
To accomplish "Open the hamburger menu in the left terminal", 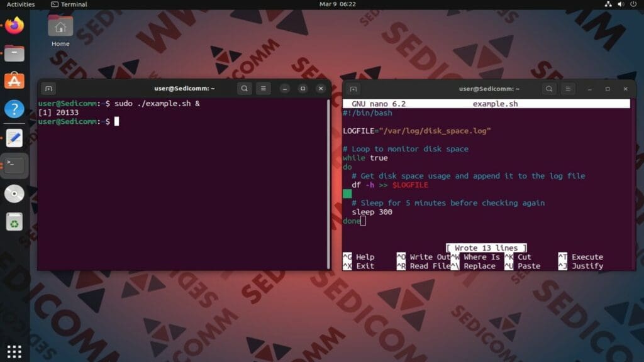I will pos(264,88).
